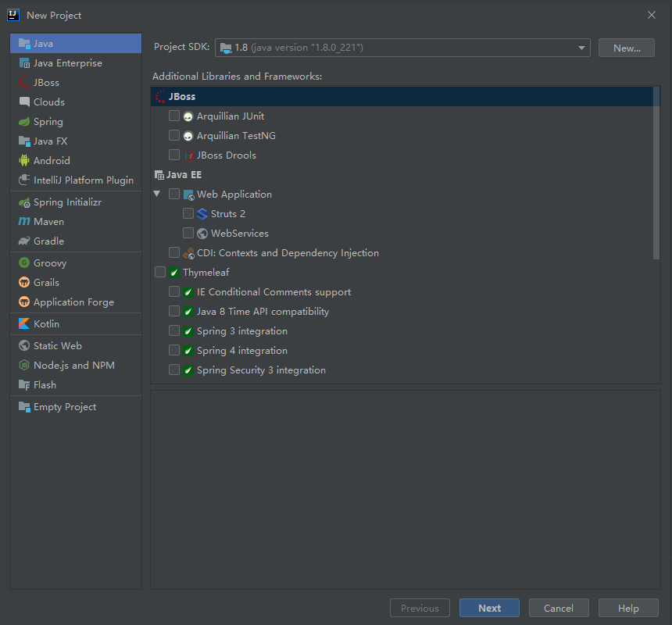Click the Web Application label
This screenshot has height=625, width=672.
tap(234, 195)
